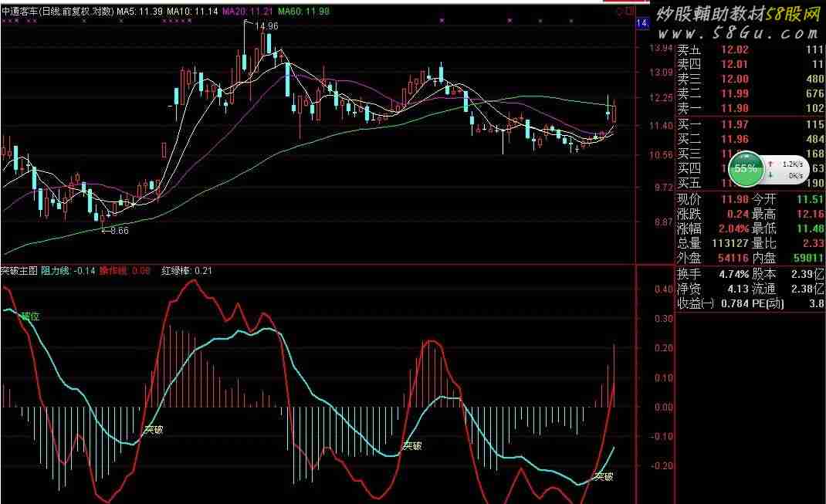
Task: Click the 突破主图 indicator name
Action: point(19,271)
